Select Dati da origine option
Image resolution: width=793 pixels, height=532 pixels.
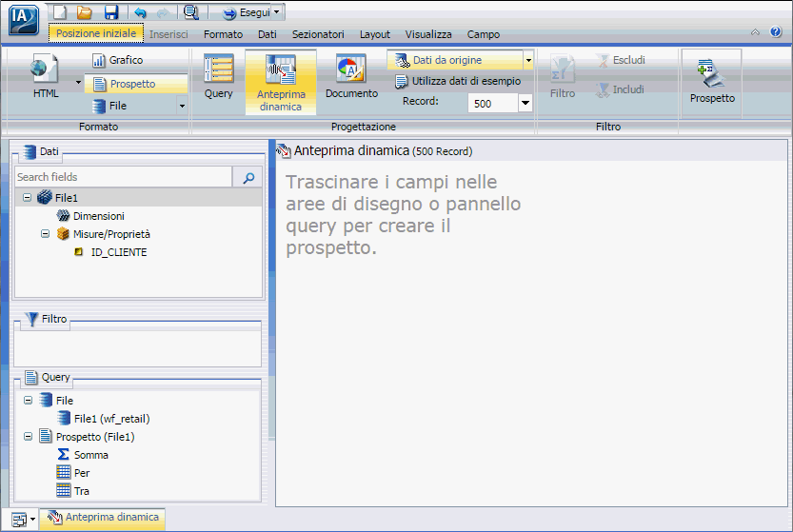click(x=455, y=60)
